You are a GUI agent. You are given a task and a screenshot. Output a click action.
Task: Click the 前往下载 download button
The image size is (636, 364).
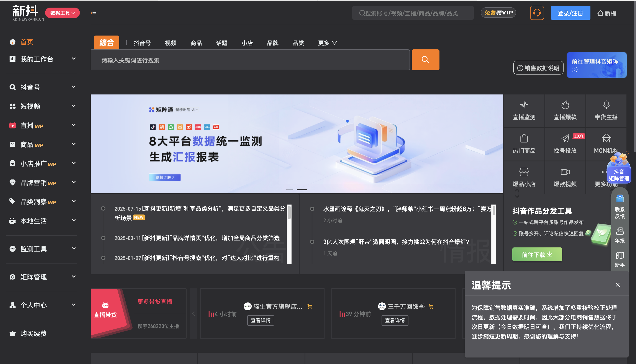(x=537, y=254)
